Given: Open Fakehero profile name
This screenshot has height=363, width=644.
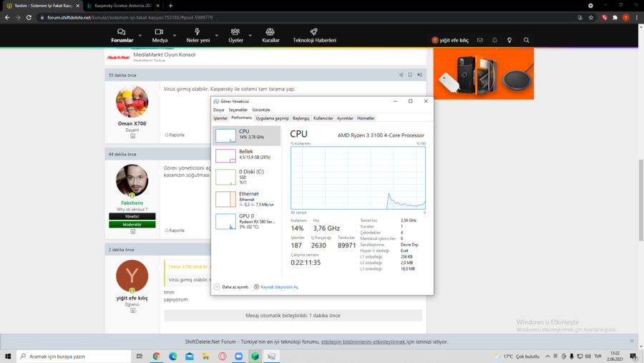Looking at the screenshot, I should (132, 203).
